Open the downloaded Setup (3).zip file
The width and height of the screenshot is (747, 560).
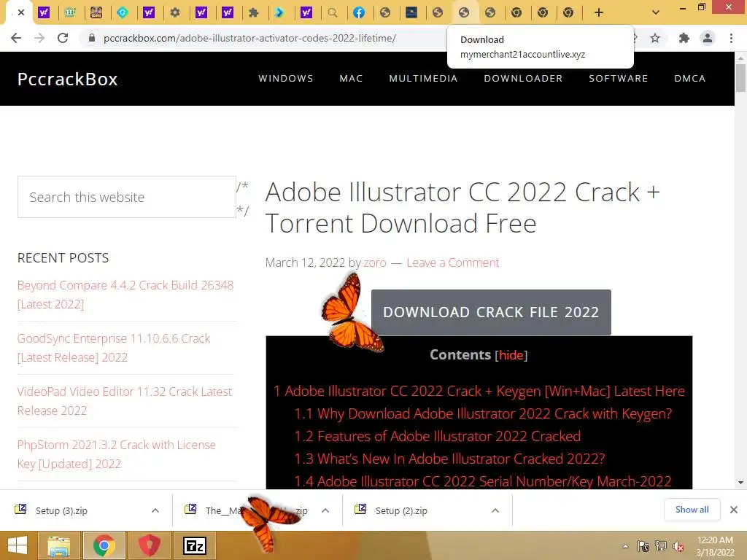click(61, 510)
